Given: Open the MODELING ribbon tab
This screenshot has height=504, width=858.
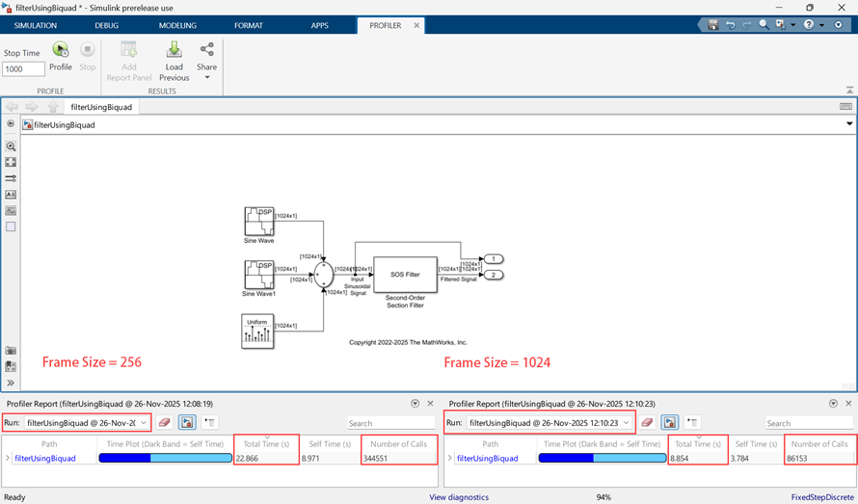Looking at the screenshot, I should (177, 25).
